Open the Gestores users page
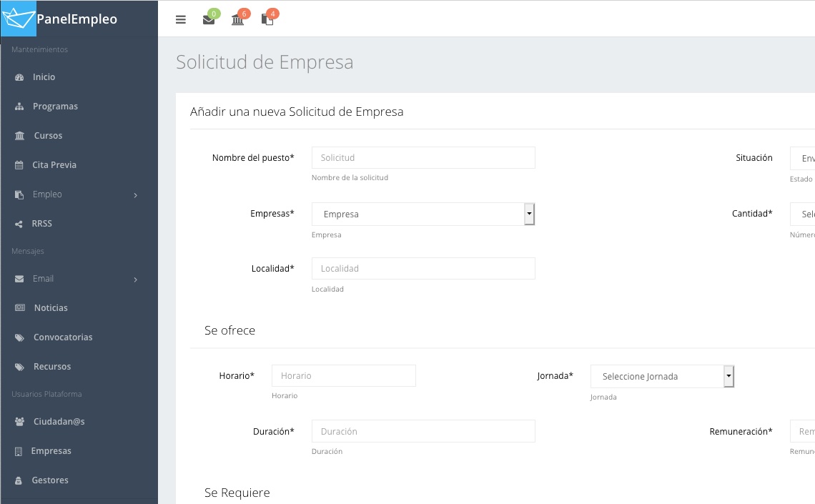 50,480
